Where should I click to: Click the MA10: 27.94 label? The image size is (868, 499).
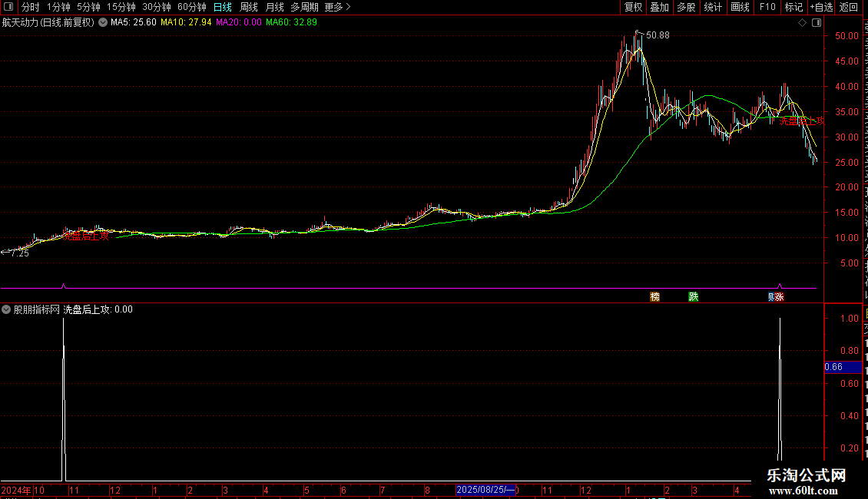point(186,23)
